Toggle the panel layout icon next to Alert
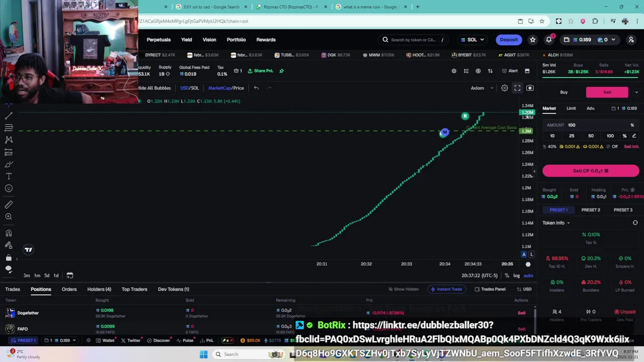 (527, 71)
